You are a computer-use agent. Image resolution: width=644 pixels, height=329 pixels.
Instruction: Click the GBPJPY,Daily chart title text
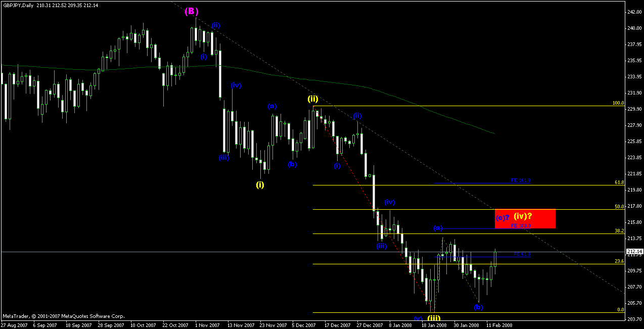point(17,5)
